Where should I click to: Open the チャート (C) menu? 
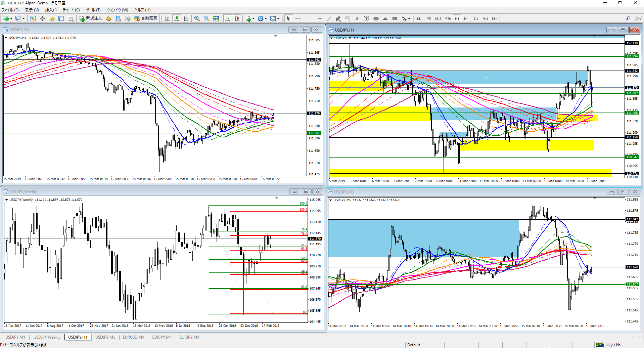71,10
